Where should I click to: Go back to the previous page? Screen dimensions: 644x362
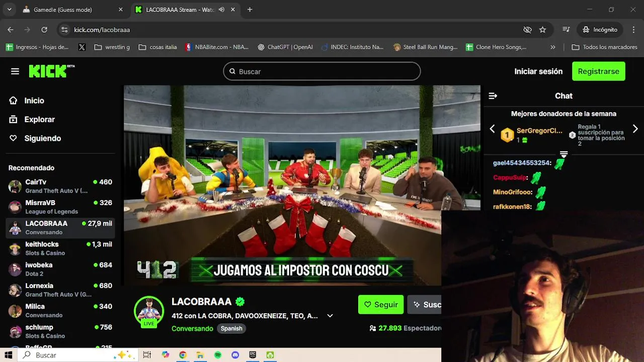tap(11, 30)
